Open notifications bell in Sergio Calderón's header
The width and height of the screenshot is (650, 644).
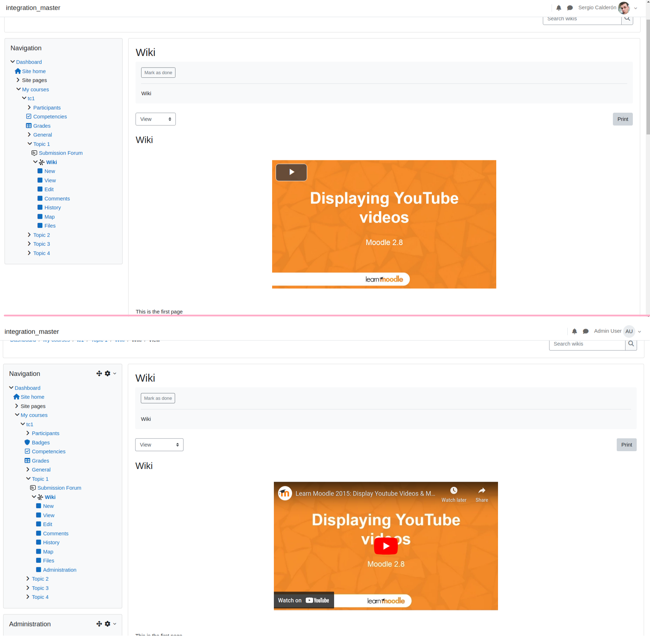point(559,8)
